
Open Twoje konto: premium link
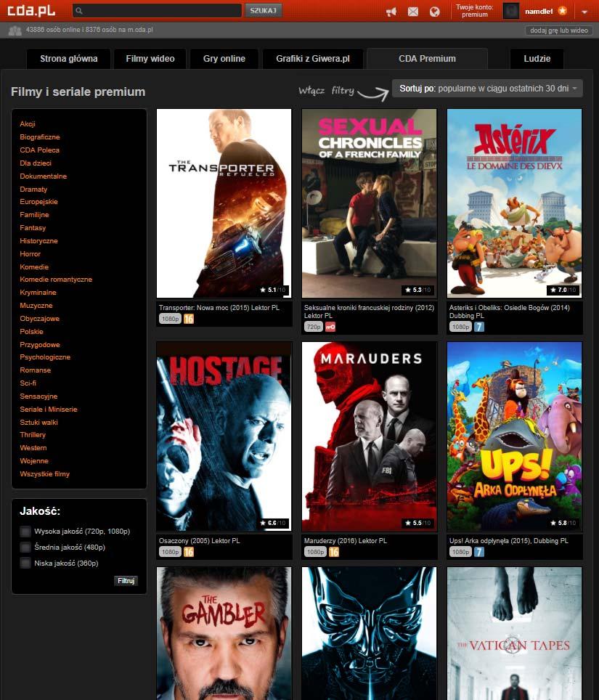pyautogui.click(x=474, y=11)
